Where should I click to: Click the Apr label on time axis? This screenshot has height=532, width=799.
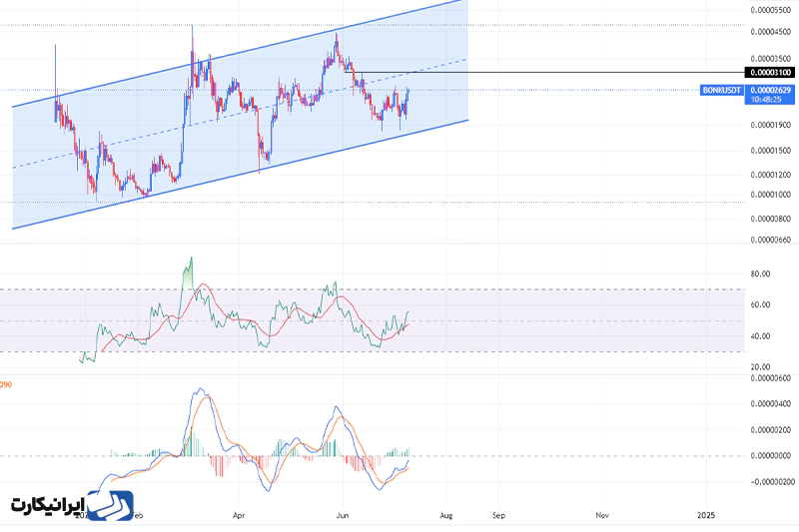(239, 516)
